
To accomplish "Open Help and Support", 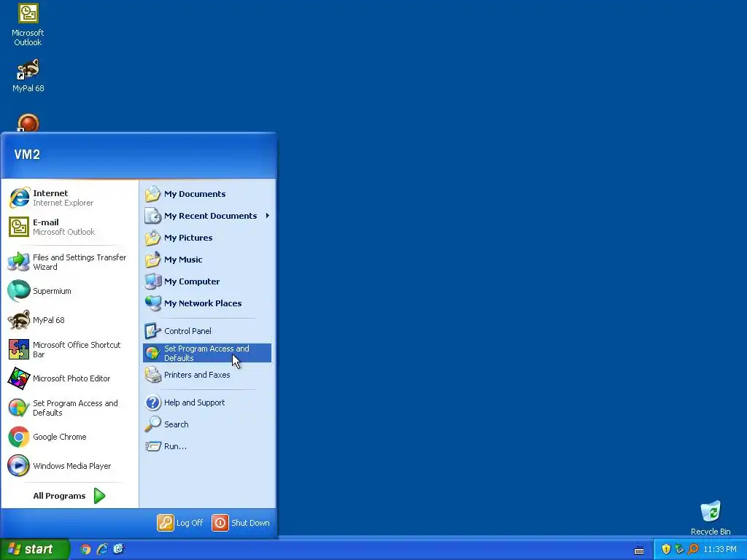I will [x=206, y=402].
